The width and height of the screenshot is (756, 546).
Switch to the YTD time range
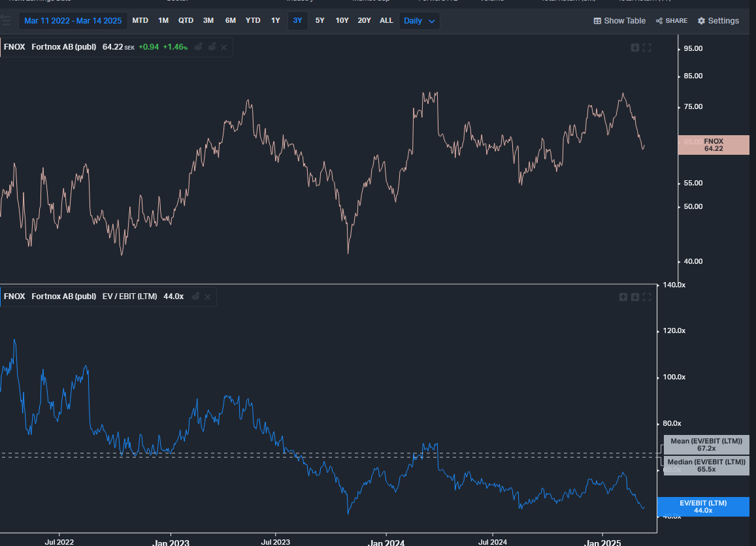253,21
